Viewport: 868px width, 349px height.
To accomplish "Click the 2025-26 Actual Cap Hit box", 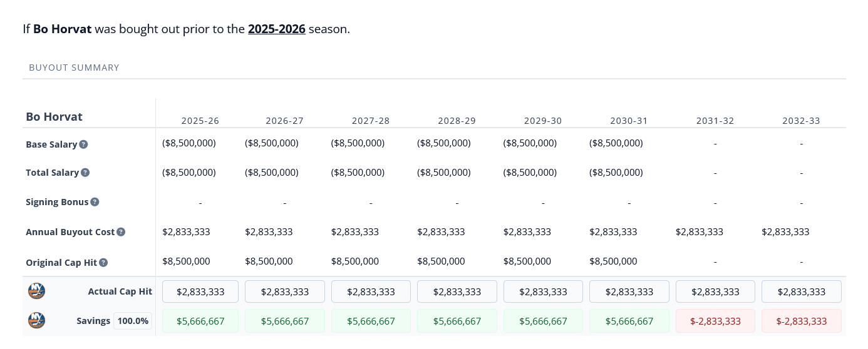I will 200,291.
